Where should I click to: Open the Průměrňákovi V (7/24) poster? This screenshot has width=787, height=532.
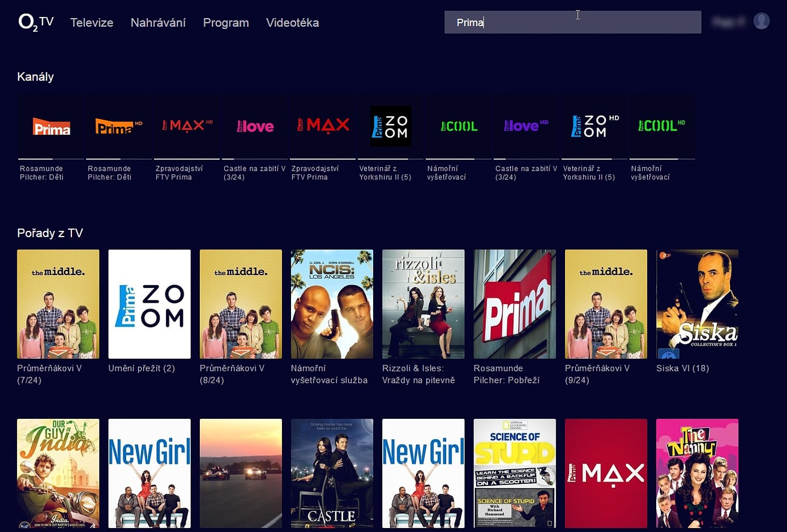[58, 304]
